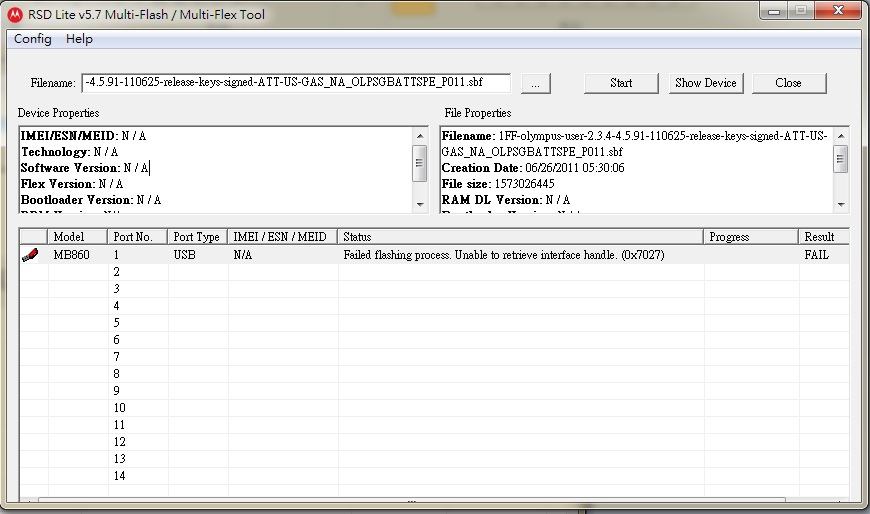Close the RSD Lite window with X

click(838, 11)
